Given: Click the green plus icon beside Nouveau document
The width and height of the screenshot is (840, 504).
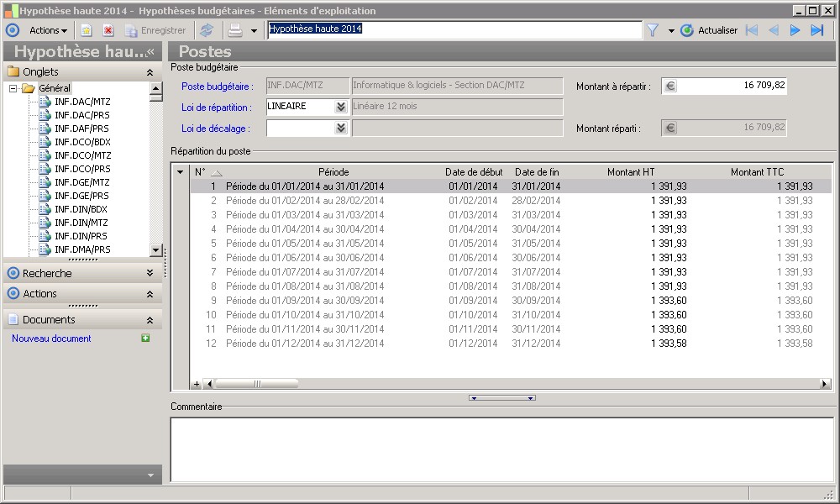Looking at the screenshot, I should tap(145, 339).
